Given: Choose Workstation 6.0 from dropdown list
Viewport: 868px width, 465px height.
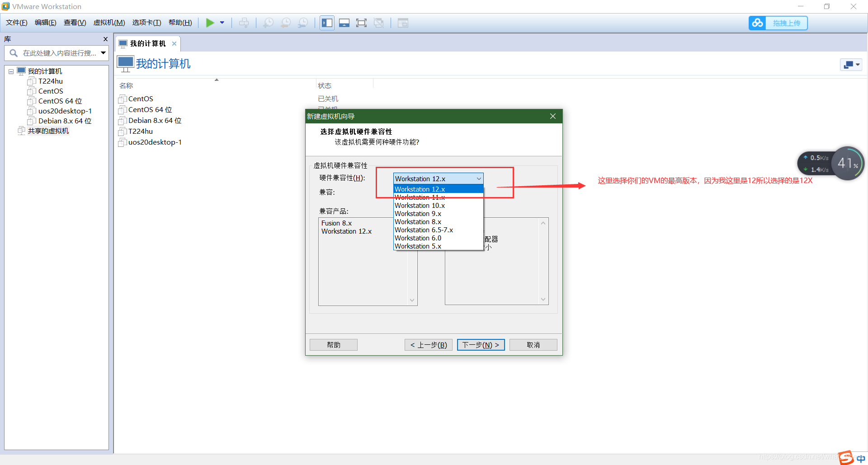Looking at the screenshot, I should [x=438, y=238].
